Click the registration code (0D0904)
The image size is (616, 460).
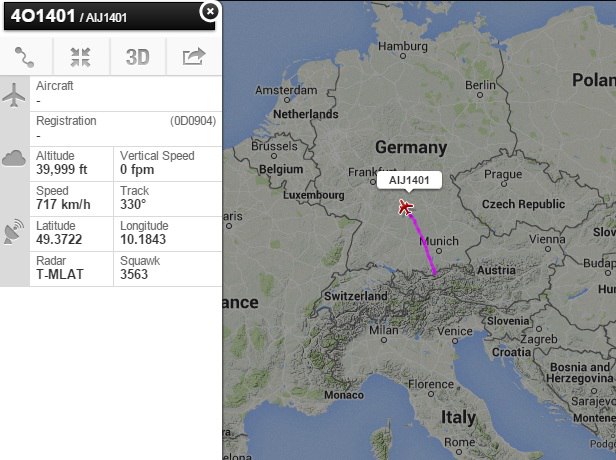click(x=193, y=121)
